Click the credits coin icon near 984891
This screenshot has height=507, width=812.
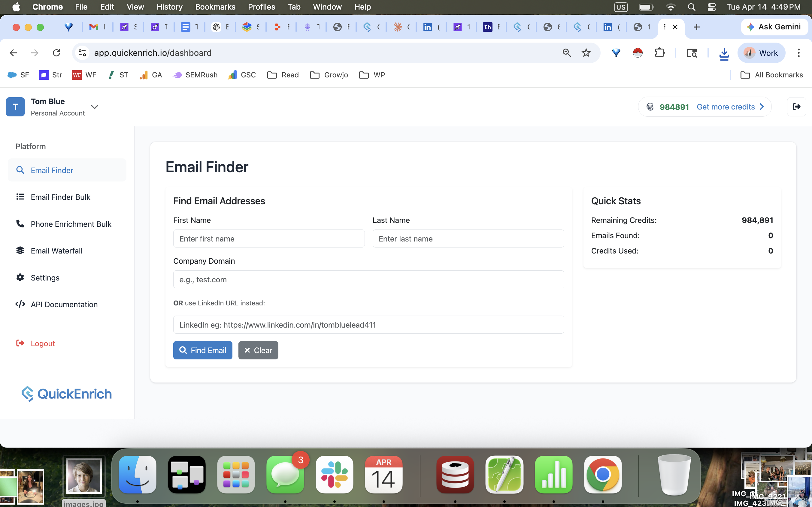tap(650, 106)
